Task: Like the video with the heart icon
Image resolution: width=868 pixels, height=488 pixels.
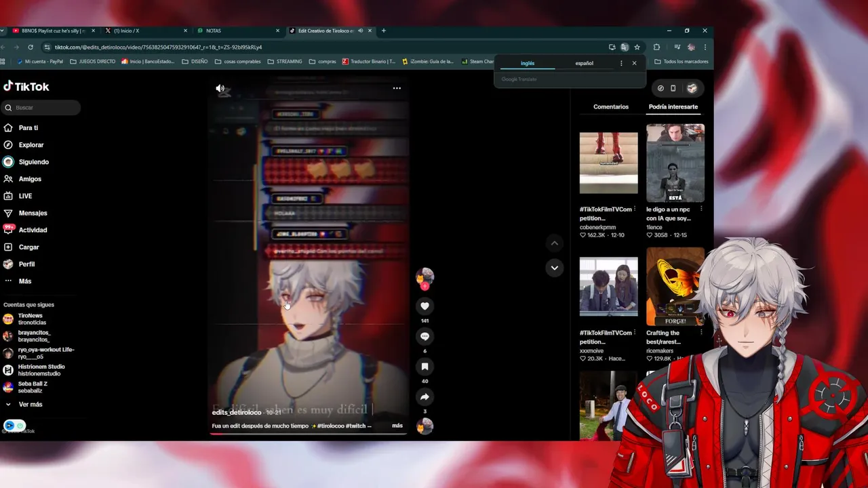Action: tap(425, 306)
